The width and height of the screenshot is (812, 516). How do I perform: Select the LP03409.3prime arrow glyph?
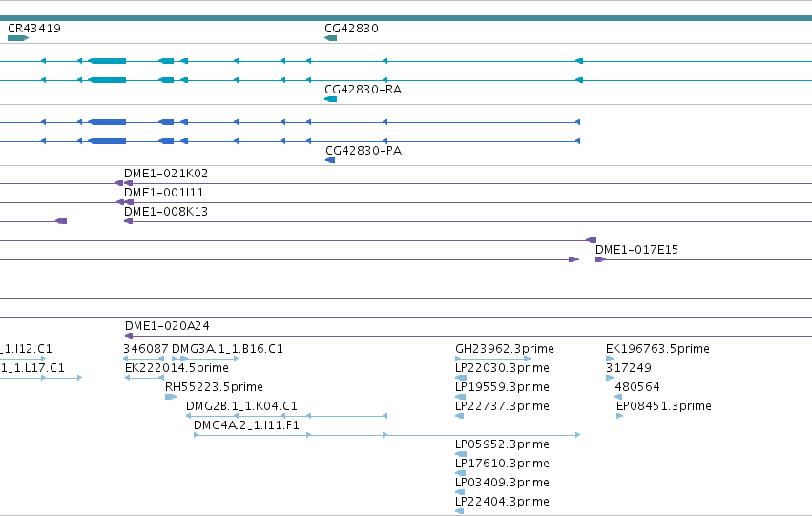pos(460,493)
